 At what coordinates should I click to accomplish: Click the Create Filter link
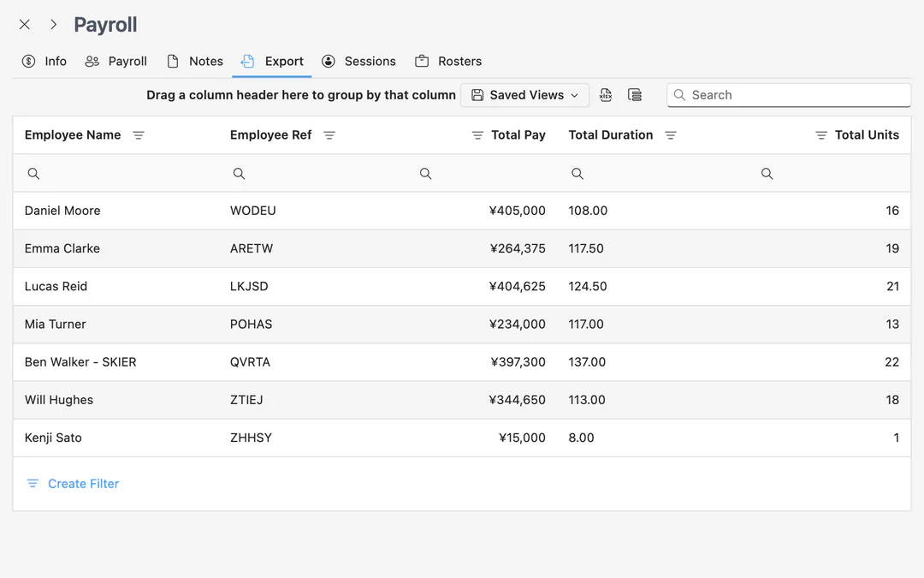(x=83, y=484)
